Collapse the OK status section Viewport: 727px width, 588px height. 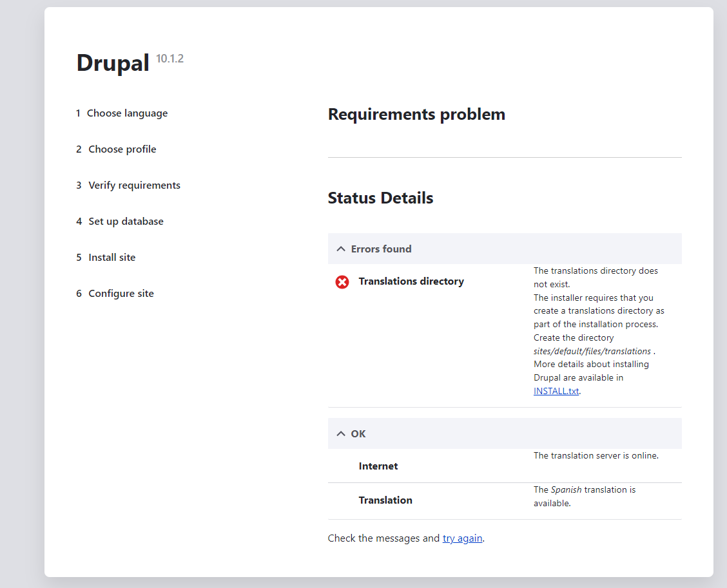click(505, 433)
